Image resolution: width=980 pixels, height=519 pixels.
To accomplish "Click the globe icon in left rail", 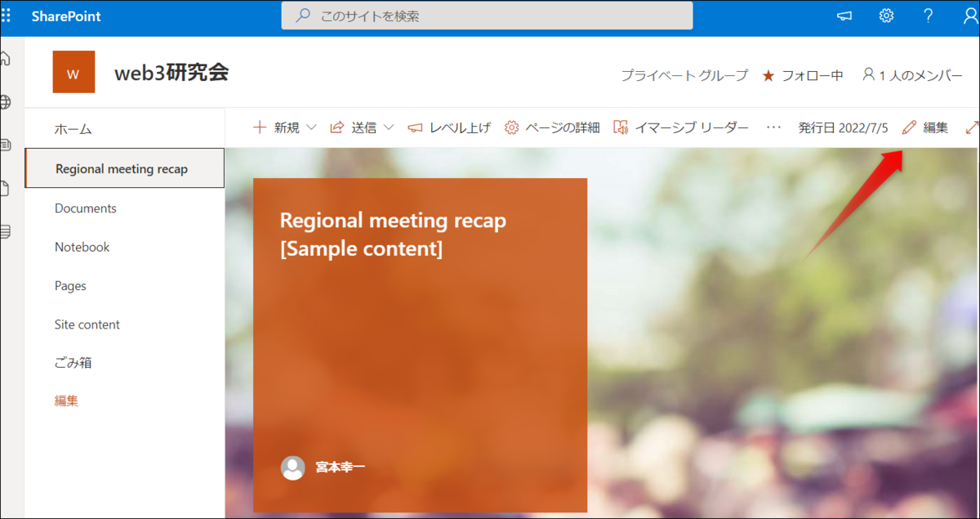I will tap(5, 102).
